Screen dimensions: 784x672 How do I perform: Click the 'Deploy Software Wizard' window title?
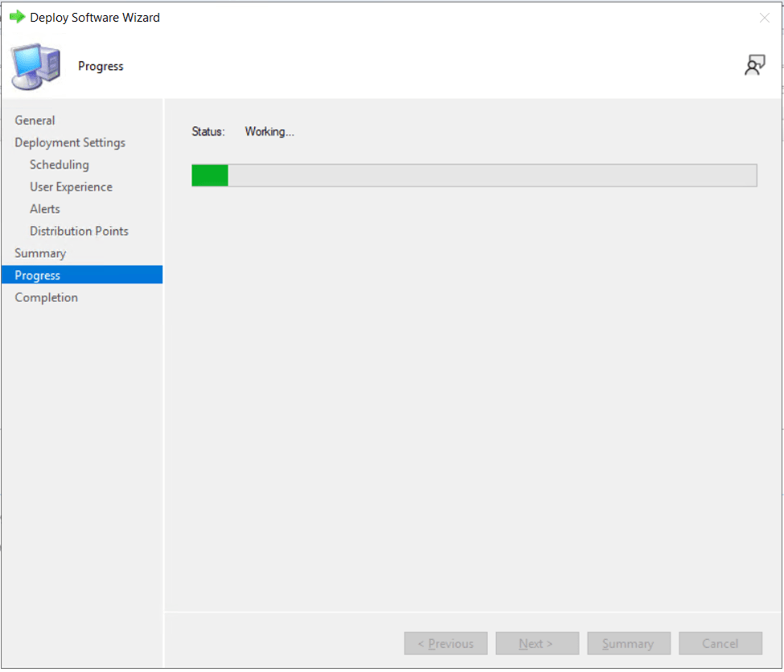coord(95,18)
